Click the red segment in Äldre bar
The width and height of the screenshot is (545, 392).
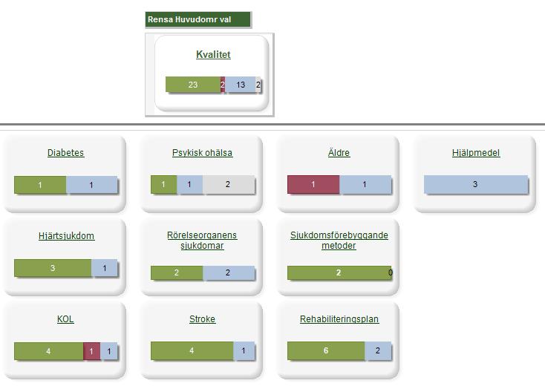[x=313, y=184]
